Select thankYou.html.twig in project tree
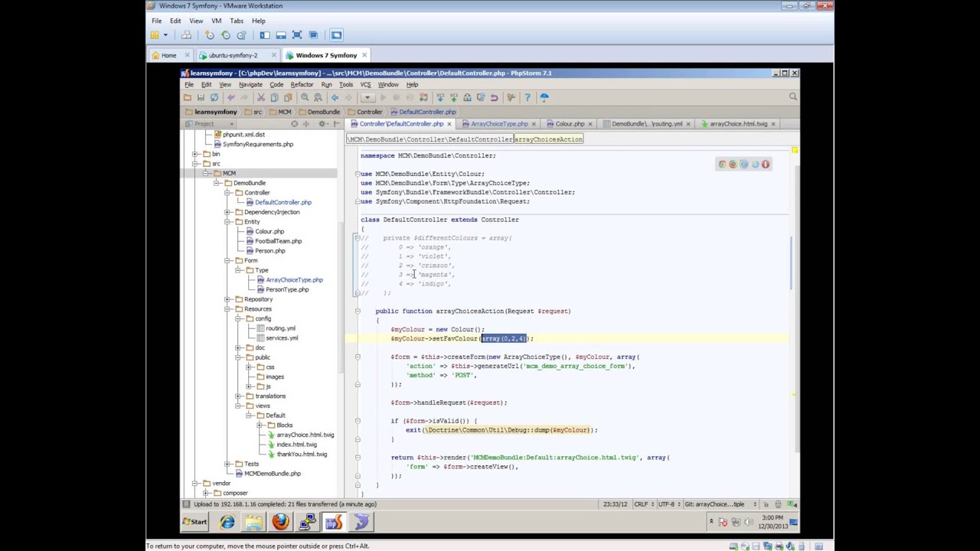The height and width of the screenshot is (551, 980). tap(302, 454)
